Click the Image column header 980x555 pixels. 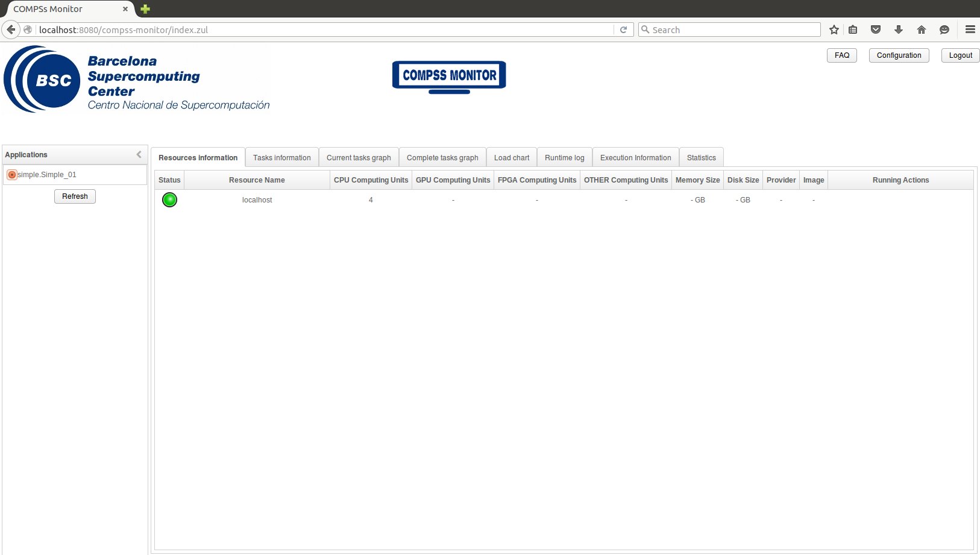[814, 180]
